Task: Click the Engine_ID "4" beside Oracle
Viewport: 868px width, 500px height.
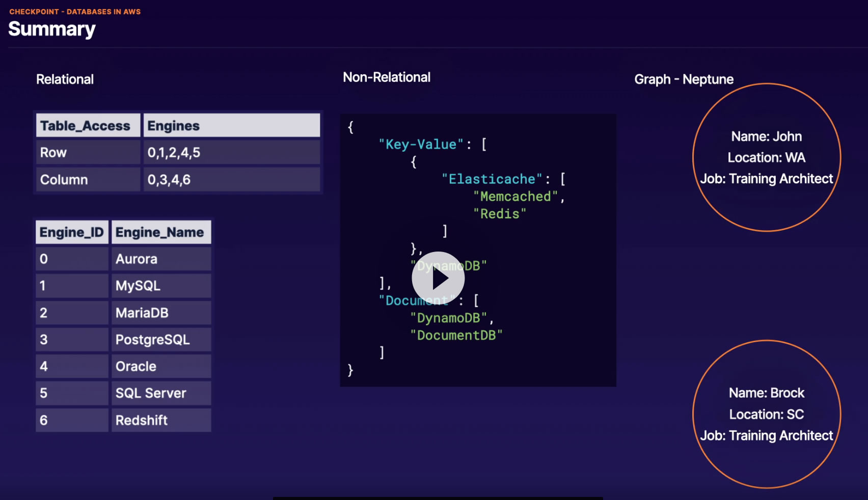Action: [x=72, y=366]
